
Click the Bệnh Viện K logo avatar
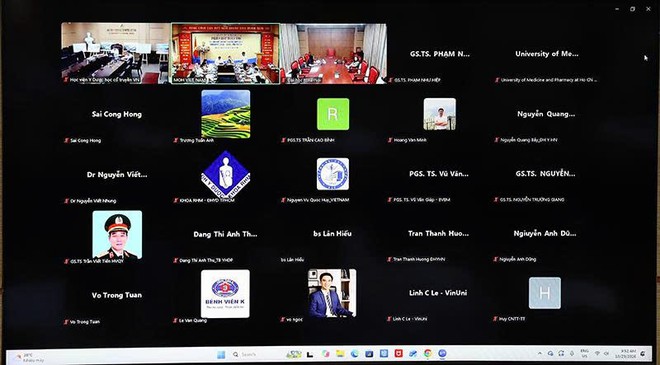(x=225, y=294)
